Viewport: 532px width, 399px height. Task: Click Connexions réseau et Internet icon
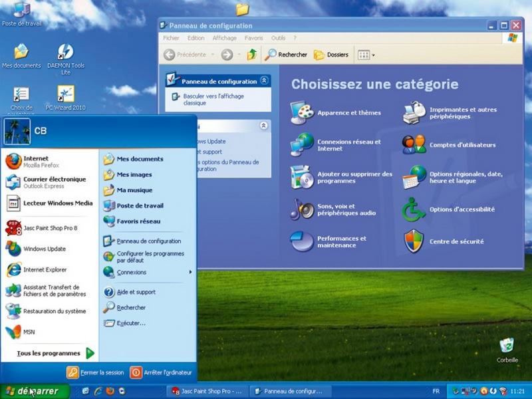pos(302,145)
